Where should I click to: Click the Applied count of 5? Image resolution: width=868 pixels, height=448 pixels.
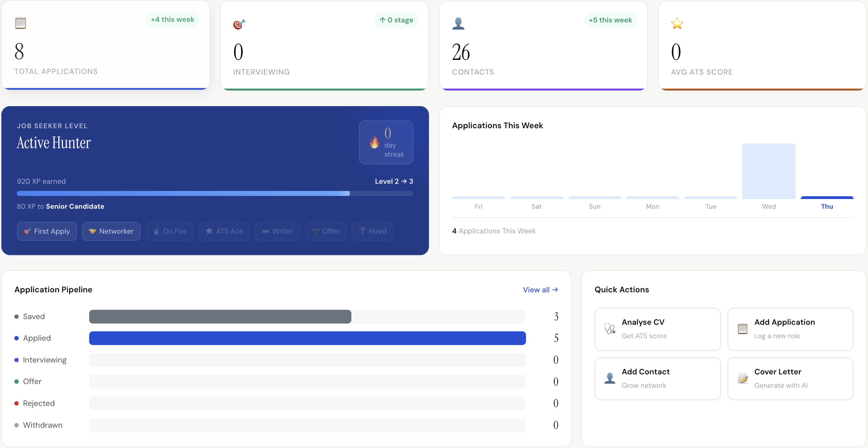click(x=556, y=338)
